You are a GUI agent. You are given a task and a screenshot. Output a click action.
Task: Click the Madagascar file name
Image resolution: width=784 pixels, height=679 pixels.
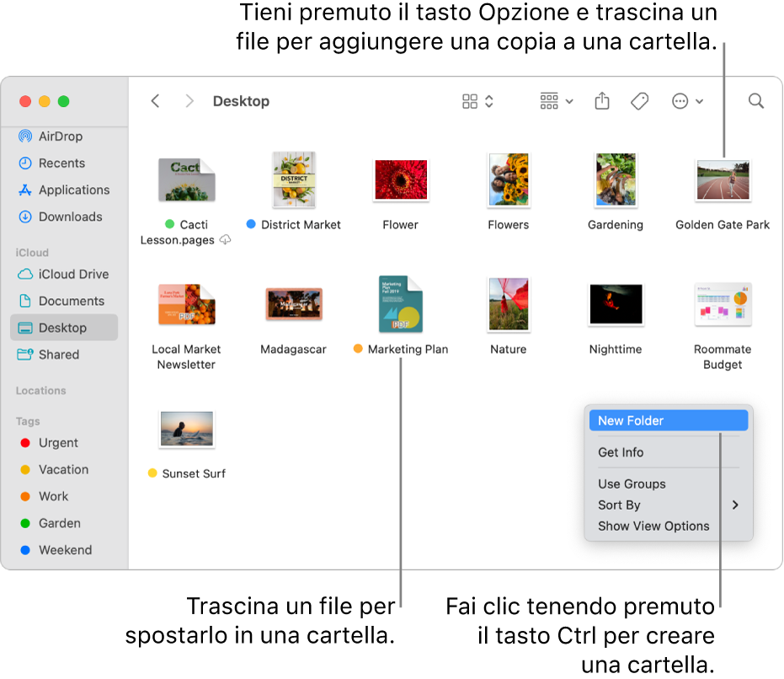tap(294, 350)
